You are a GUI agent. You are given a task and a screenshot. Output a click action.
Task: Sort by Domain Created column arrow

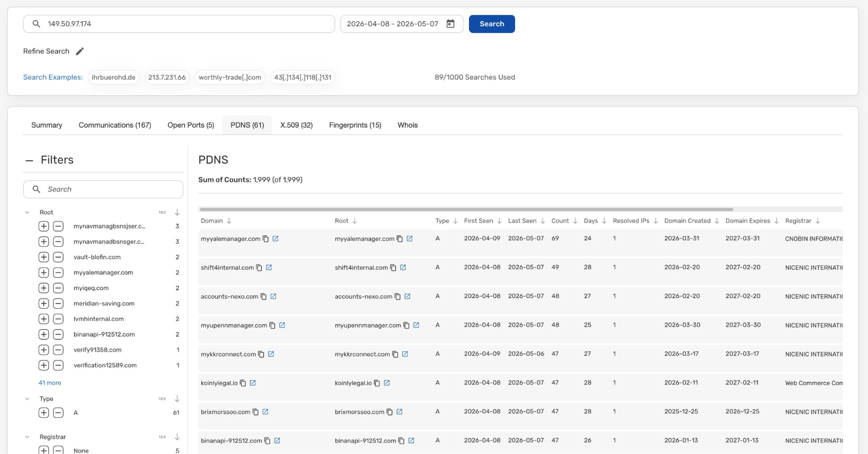[x=717, y=221]
